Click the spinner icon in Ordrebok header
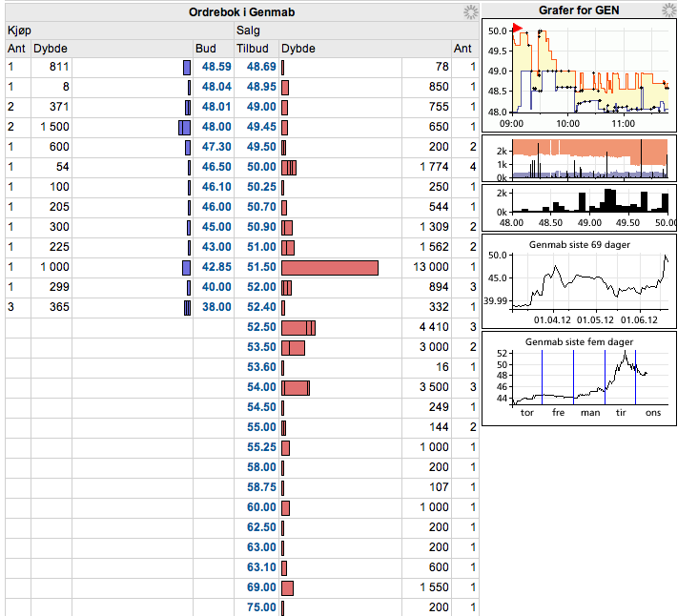The image size is (698, 616). (470, 12)
